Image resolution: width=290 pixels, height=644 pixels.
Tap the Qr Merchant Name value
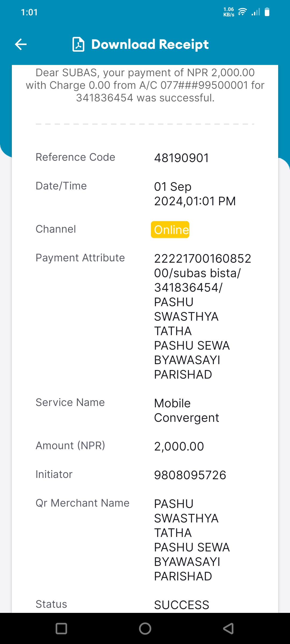click(x=192, y=540)
